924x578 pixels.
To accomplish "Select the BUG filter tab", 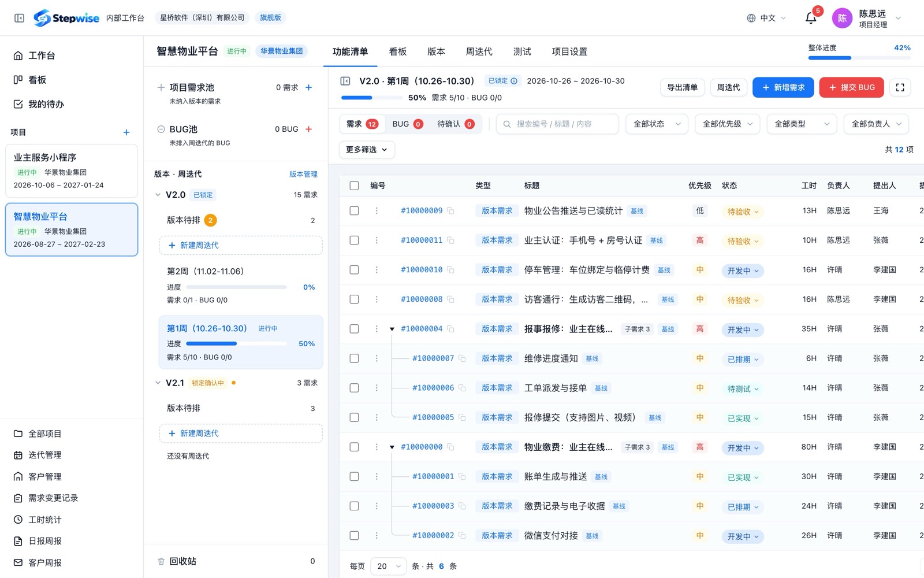I will (x=407, y=124).
